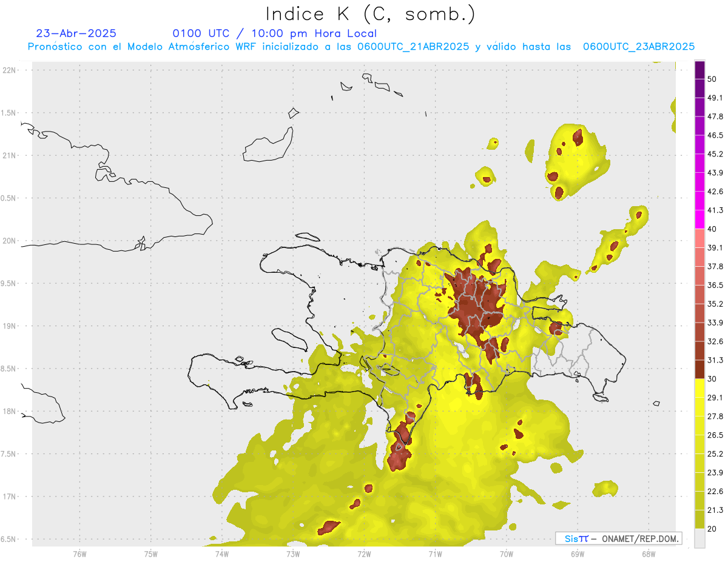Click the '22N' latitude label

pyautogui.click(x=10, y=70)
